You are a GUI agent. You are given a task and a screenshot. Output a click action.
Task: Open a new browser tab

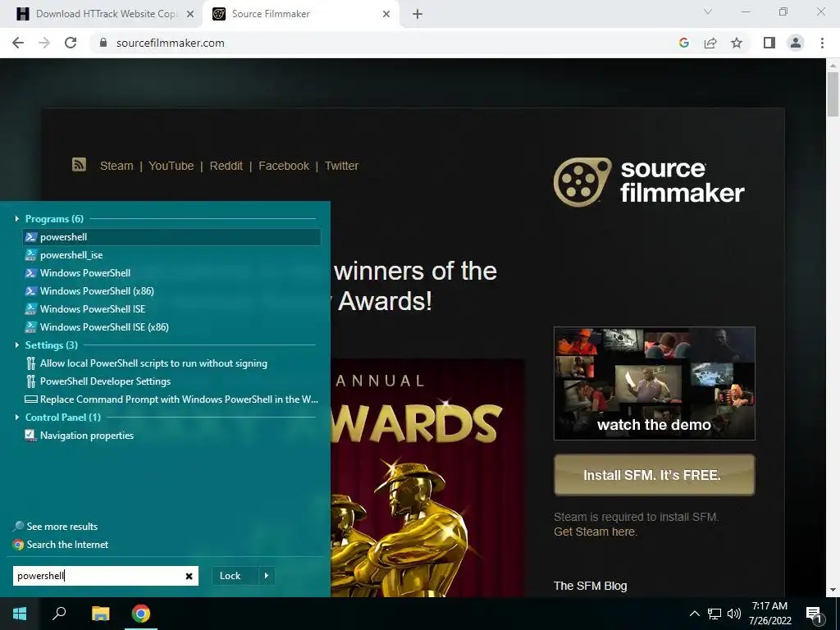coord(418,15)
